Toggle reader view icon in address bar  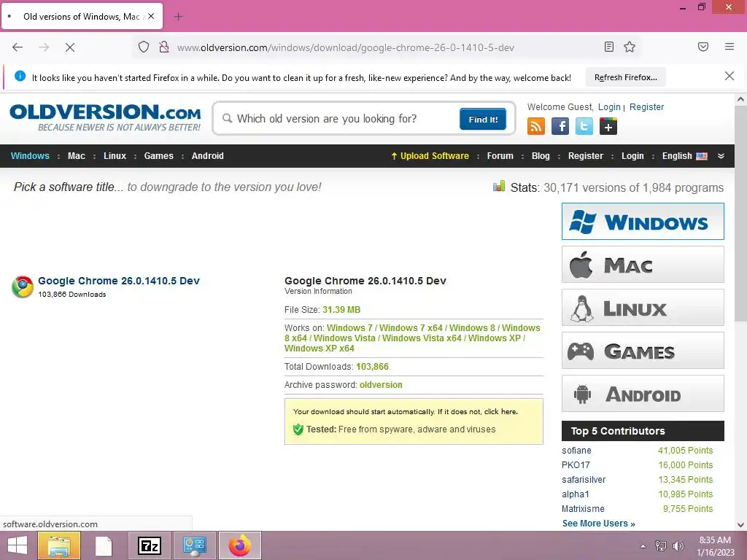click(608, 47)
